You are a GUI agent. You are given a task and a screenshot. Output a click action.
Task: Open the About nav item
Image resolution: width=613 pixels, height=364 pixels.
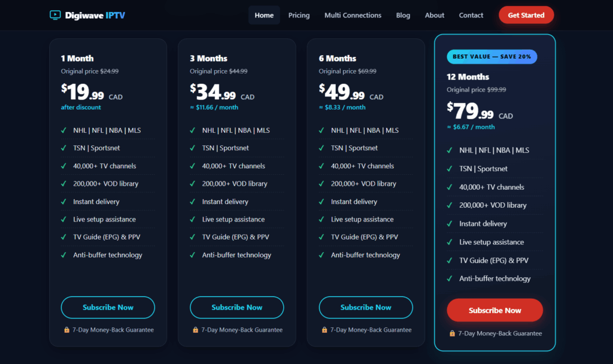(x=435, y=15)
